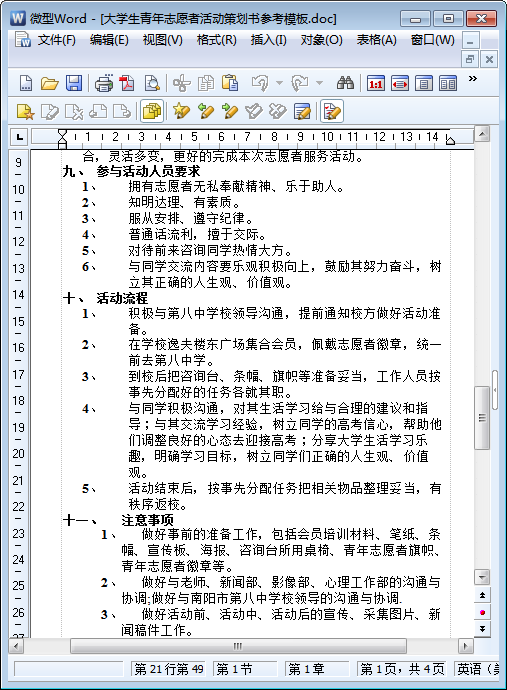Set zoom to 1:1 actual size
This screenshot has height=690, width=507.
pos(375,83)
